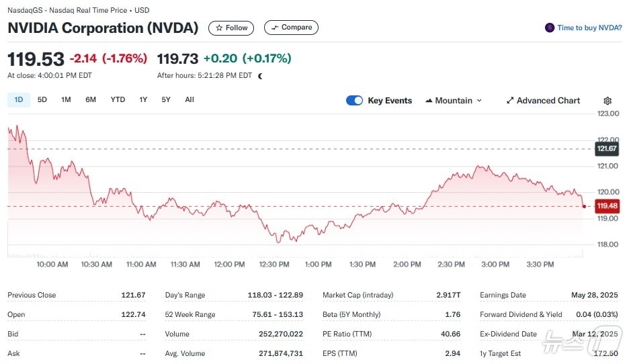Switch to the 1Y range tab
Viewport: 629px width, 364px height.
point(143,100)
